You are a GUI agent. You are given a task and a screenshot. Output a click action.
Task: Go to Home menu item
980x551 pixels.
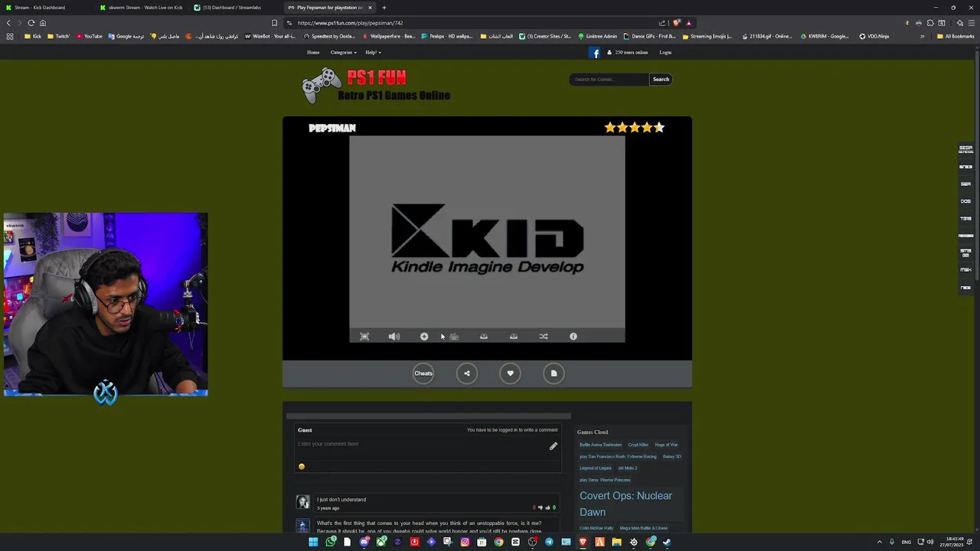point(313,53)
